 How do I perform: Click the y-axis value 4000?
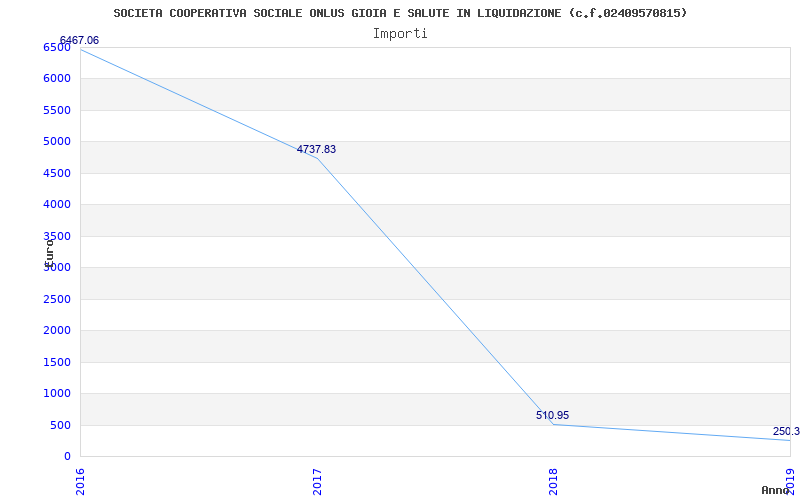click(56, 205)
